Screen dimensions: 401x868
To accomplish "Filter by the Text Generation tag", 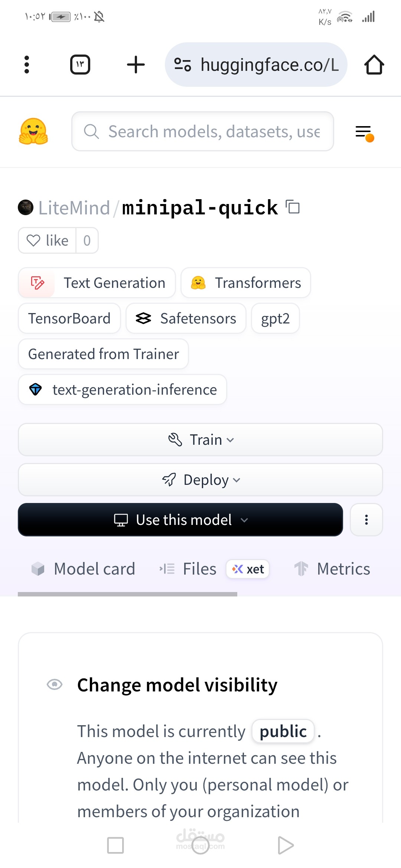I will tap(97, 283).
